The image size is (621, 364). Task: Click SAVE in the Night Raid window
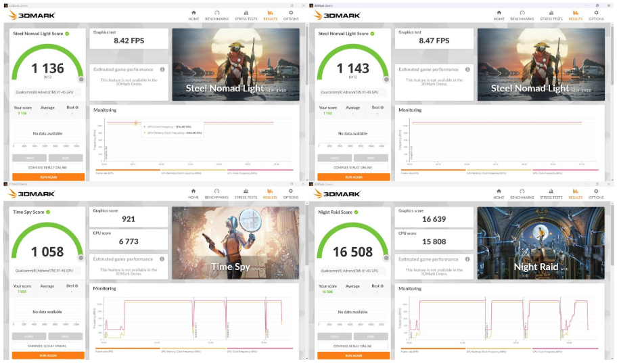click(x=371, y=336)
